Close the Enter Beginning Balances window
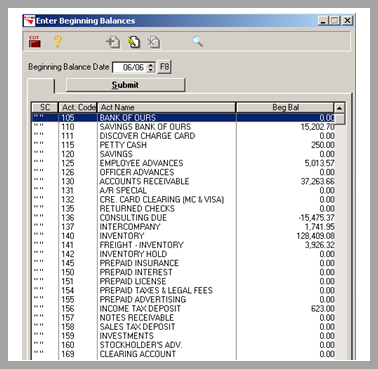 pos(347,21)
